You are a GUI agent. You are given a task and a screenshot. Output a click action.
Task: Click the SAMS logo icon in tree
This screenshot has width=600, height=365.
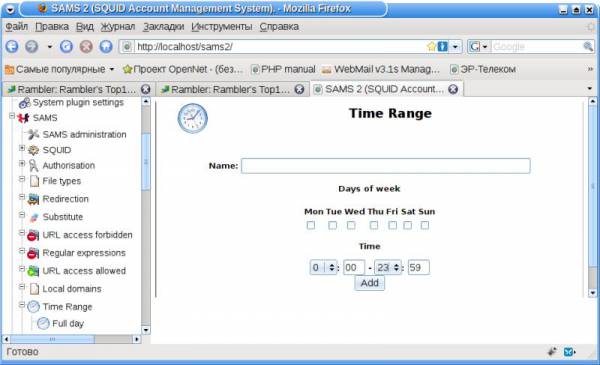click(23, 118)
